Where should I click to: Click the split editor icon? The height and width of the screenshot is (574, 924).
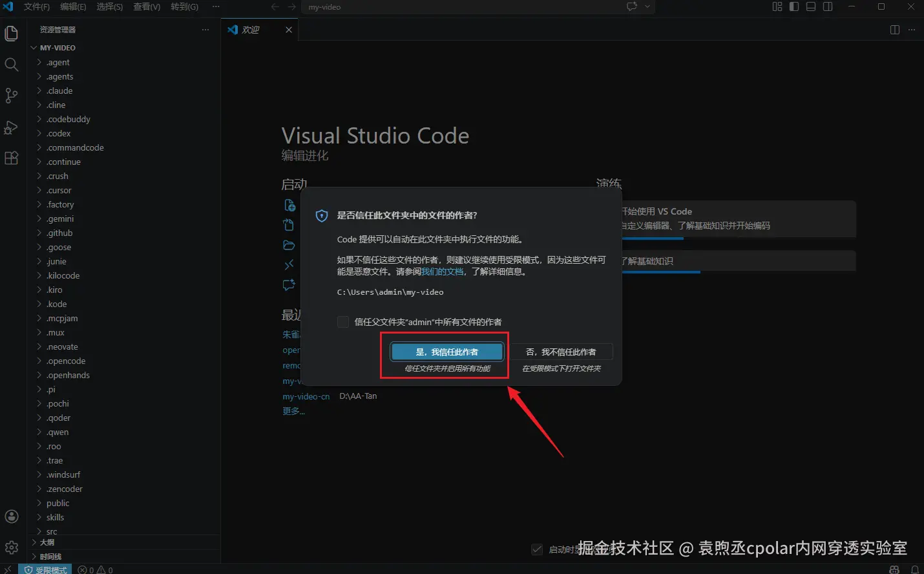pyautogui.click(x=895, y=30)
